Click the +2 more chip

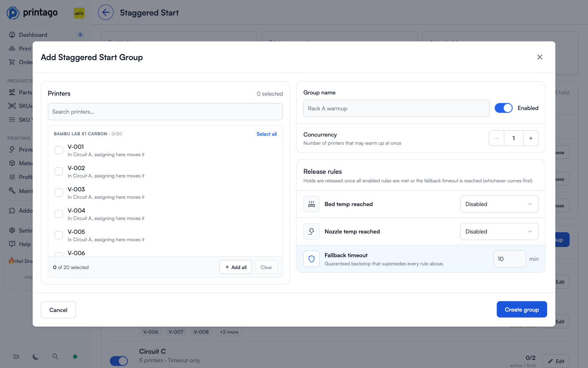(x=229, y=332)
